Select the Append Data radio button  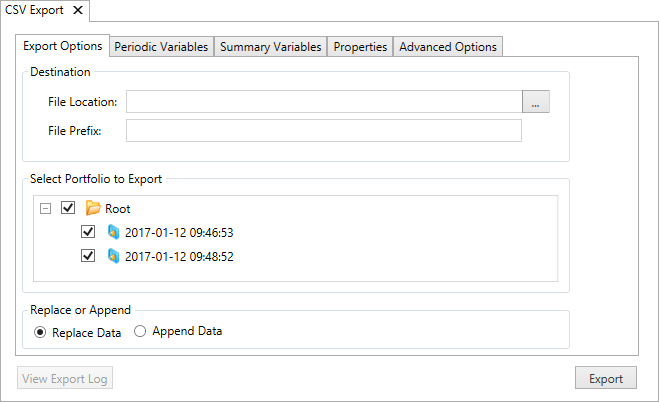pyautogui.click(x=140, y=331)
